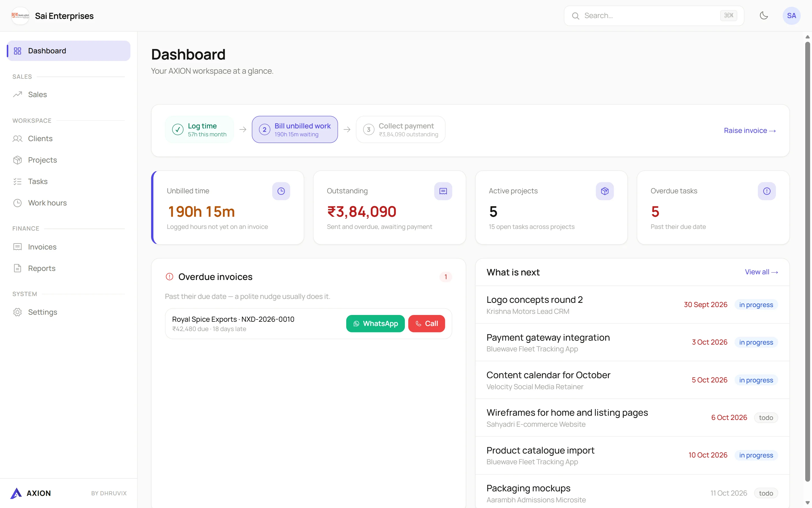Click the Raise invoice link
Viewport: 812px width, 508px height.
750,130
